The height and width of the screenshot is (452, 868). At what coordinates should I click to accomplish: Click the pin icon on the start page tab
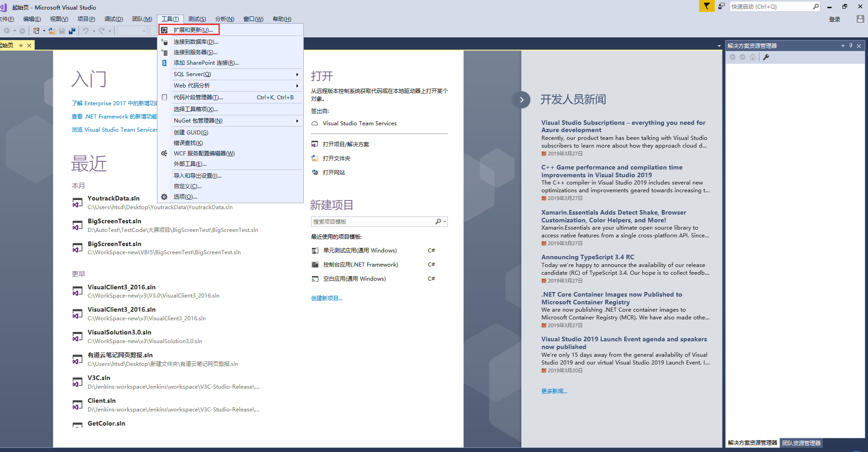point(21,46)
